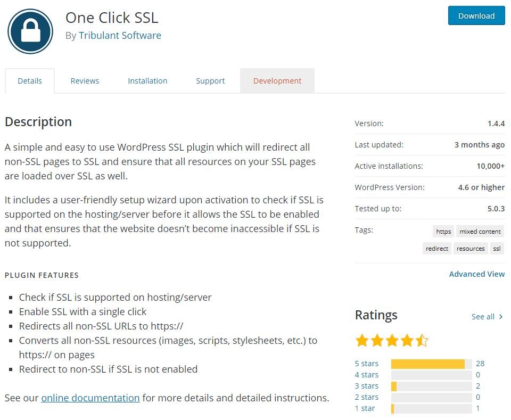Click the One Click SSL padlock icon
511x420 pixels.
(30, 31)
